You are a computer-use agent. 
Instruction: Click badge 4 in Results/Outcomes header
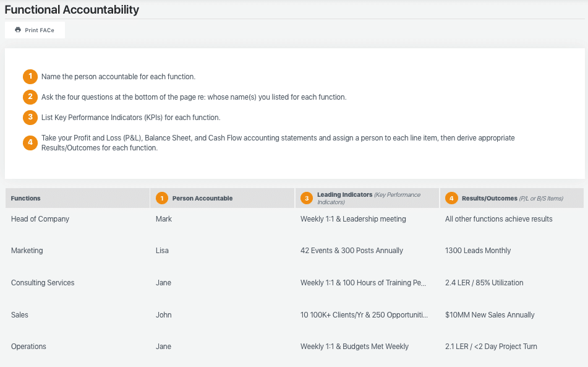pyautogui.click(x=451, y=198)
